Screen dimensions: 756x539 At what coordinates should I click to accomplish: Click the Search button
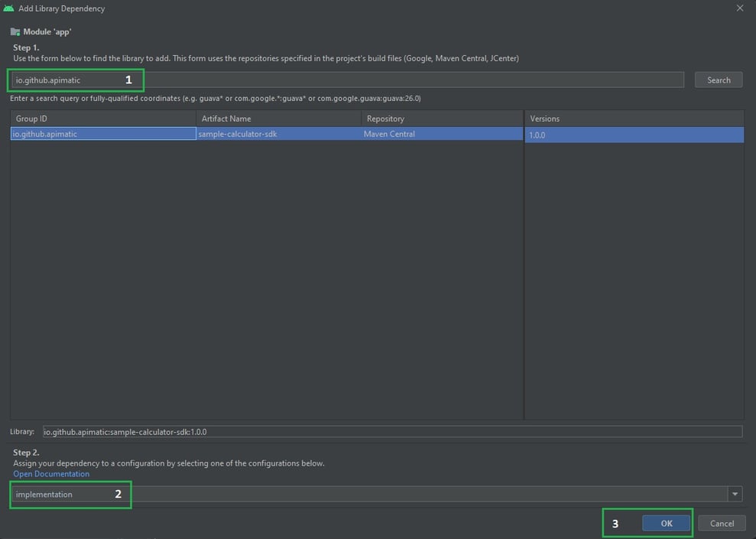[x=718, y=79]
